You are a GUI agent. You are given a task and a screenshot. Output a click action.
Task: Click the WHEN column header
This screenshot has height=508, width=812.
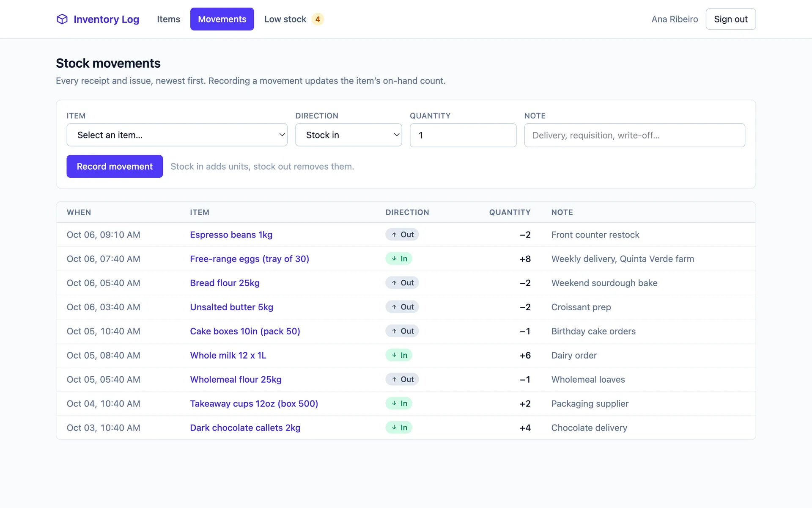(79, 212)
